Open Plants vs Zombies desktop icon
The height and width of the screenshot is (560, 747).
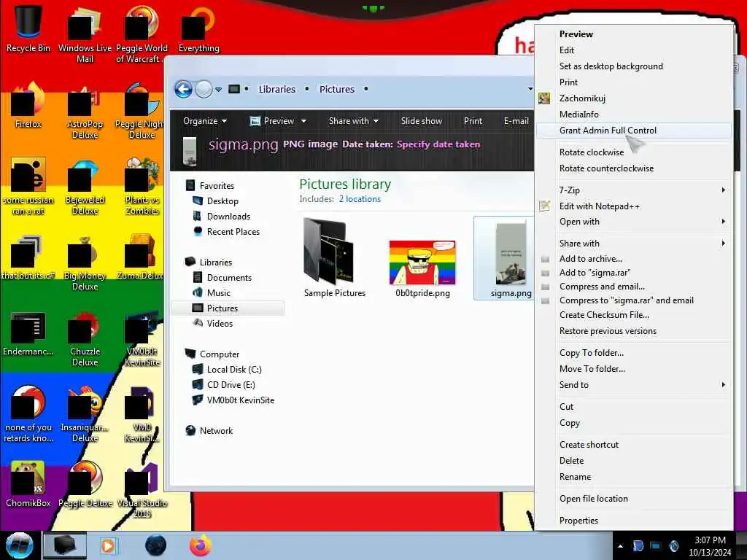(142, 187)
